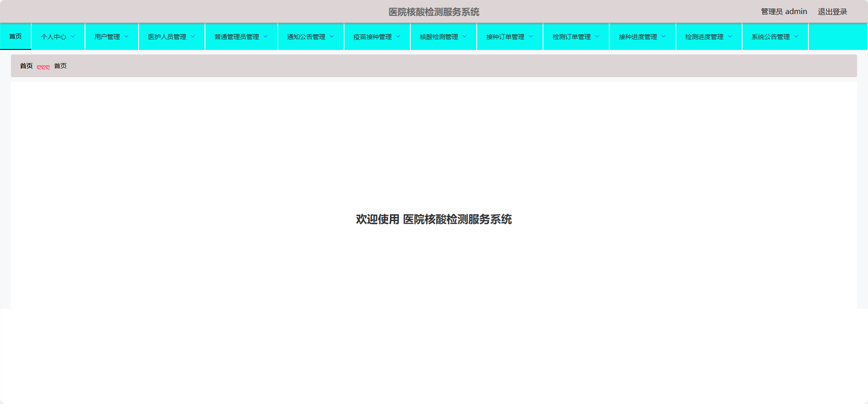868x404 pixels.
Task: Expand the 疫苗接种管理 chevron arrow
Action: tap(398, 36)
